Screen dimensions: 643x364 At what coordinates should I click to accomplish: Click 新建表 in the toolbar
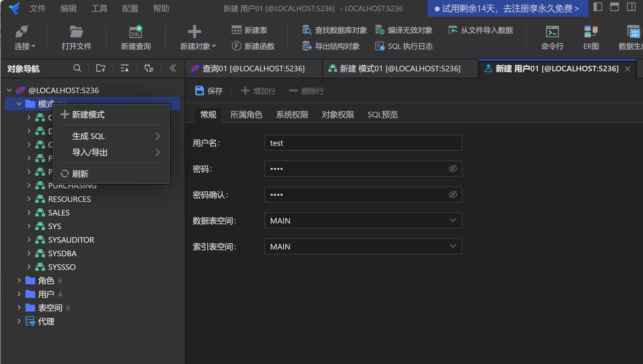[x=249, y=30]
